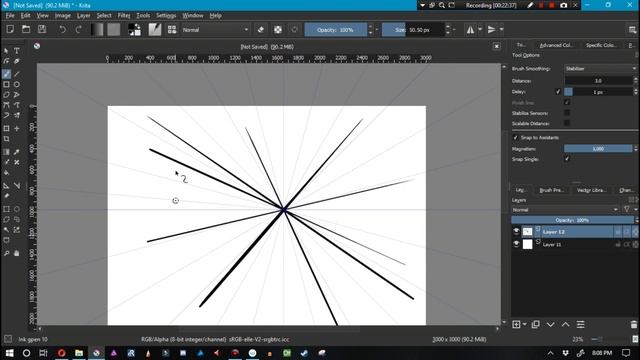Open the File menu
Viewport: 640px width, 360px height.
tap(10, 16)
